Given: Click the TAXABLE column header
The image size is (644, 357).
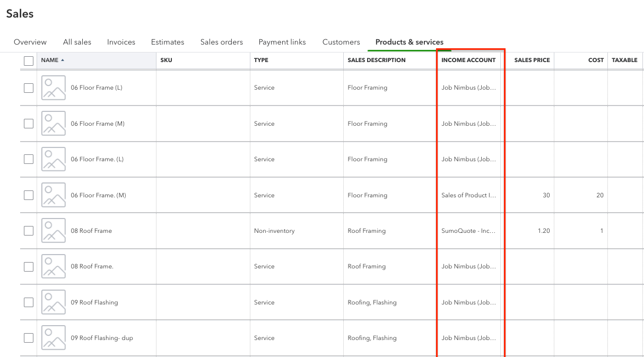Looking at the screenshot, I should [x=625, y=60].
